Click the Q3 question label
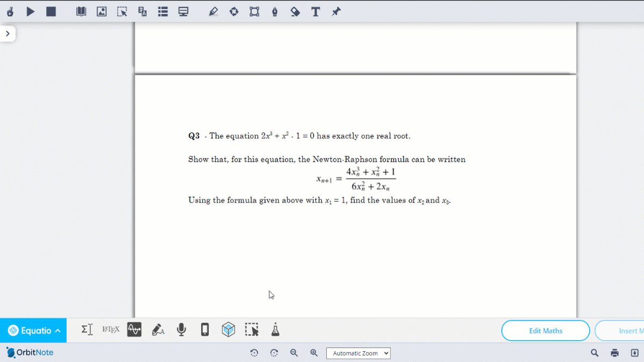This screenshot has height=362, width=644. (x=194, y=136)
